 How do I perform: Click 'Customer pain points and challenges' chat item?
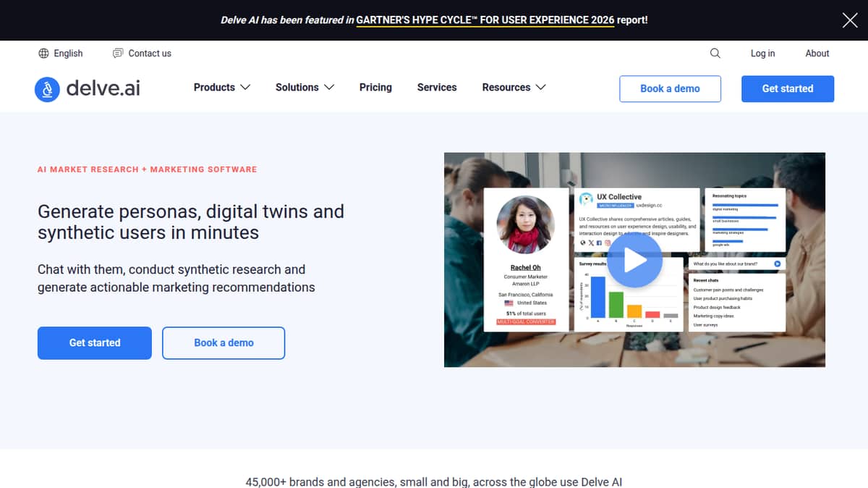pyautogui.click(x=728, y=290)
